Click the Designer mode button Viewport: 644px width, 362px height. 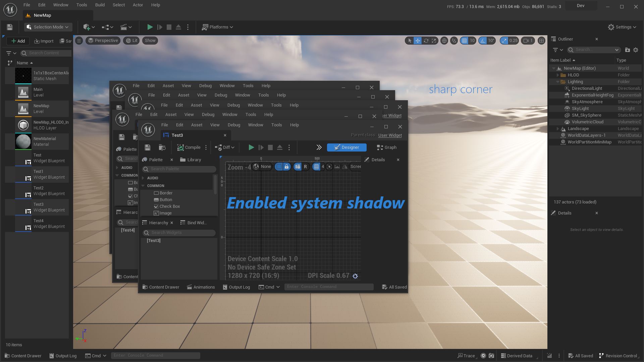346,147
